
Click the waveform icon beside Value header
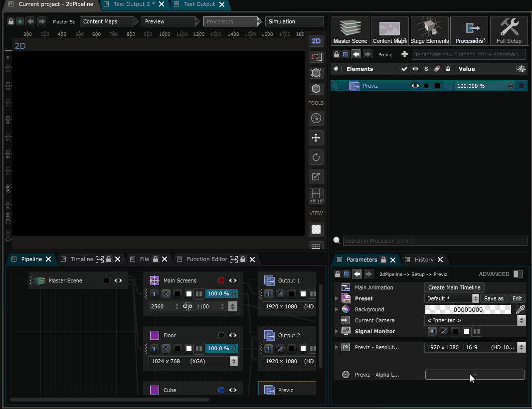click(521, 69)
